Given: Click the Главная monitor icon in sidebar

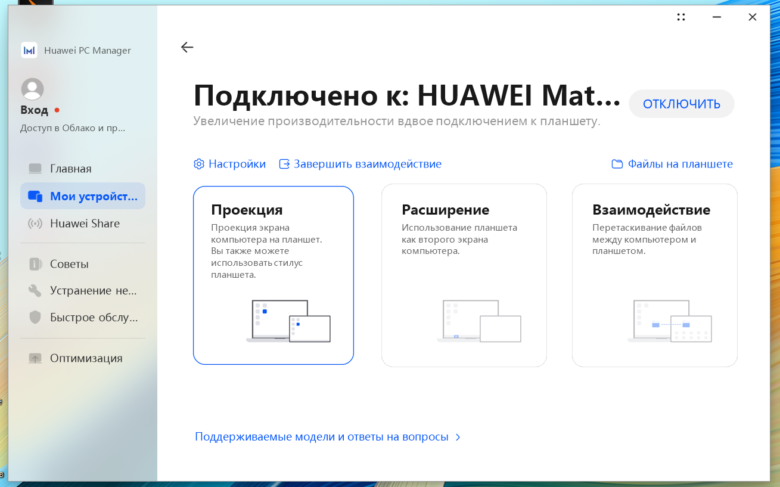Looking at the screenshot, I should click(x=35, y=169).
